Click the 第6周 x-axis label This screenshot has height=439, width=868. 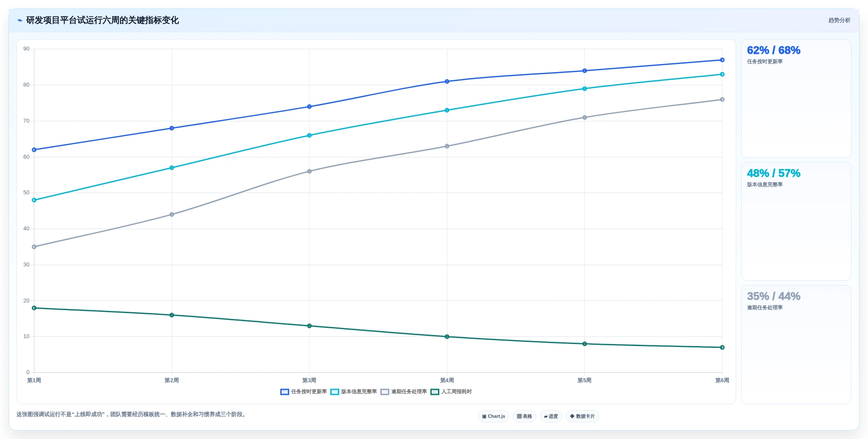(x=722, y=380)
